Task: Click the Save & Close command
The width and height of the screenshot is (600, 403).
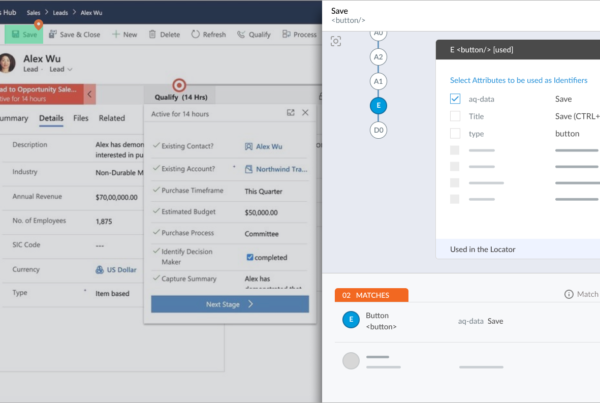Action: point(73,34)
